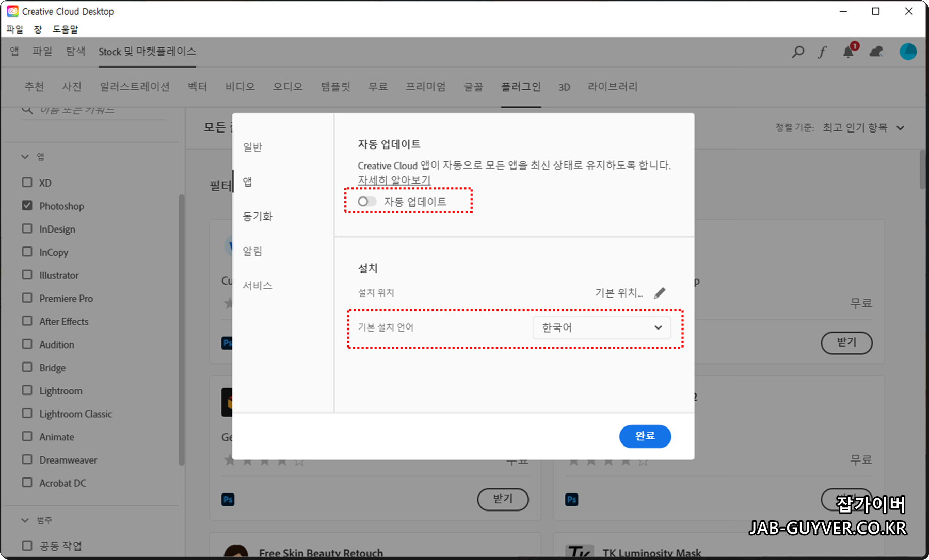Select the 일러스트레이션 category tab
This screenshot has height=560, width=929.
pyautogui.click(x=135, y=87)
